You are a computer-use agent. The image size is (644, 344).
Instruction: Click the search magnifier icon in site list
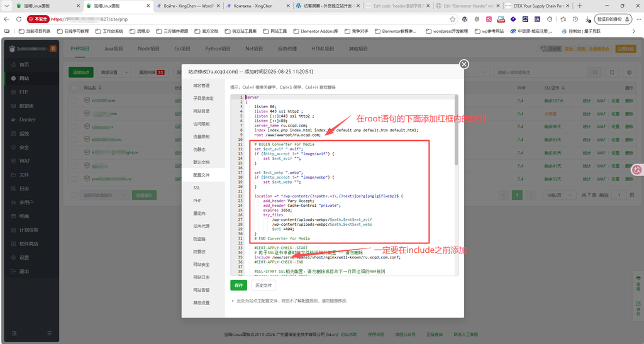click(595, 72)
